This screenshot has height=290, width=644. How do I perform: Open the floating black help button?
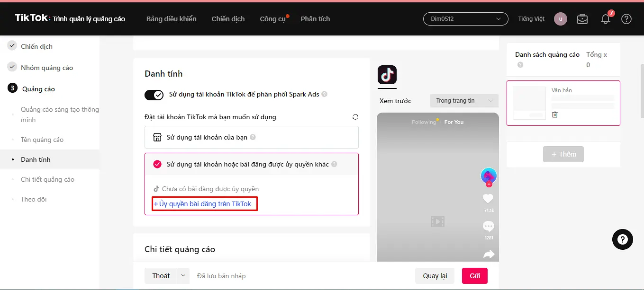623,239
